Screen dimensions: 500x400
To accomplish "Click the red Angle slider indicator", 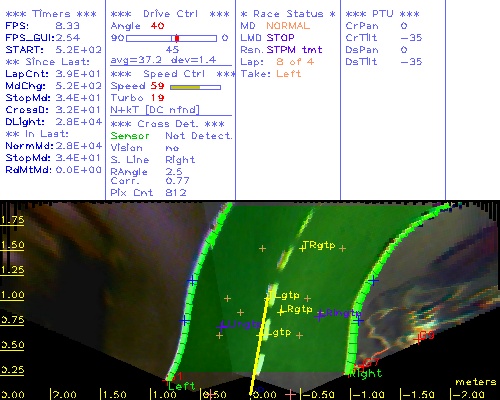I will coord(177,38).
